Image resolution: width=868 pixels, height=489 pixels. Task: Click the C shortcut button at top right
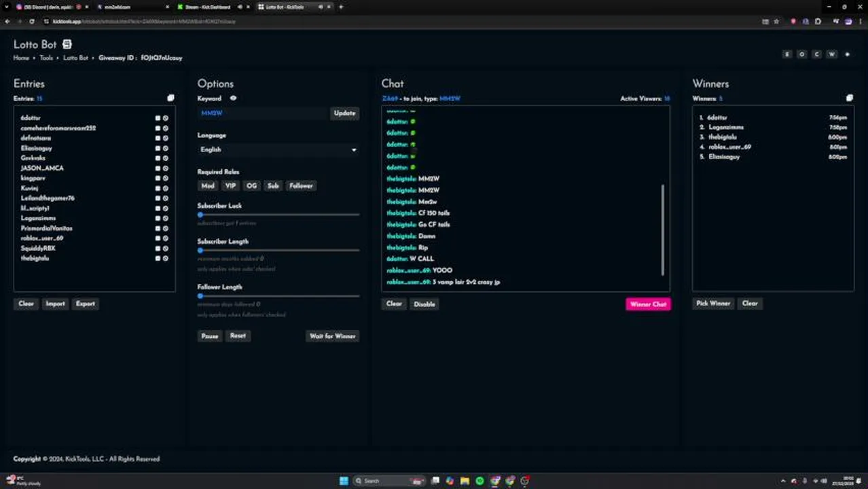click(x=817, y=54)
